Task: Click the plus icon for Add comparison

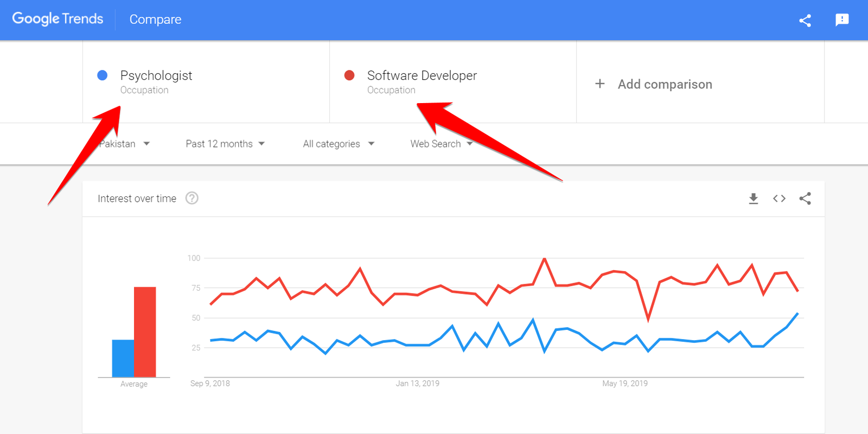Action: [599, 84]
